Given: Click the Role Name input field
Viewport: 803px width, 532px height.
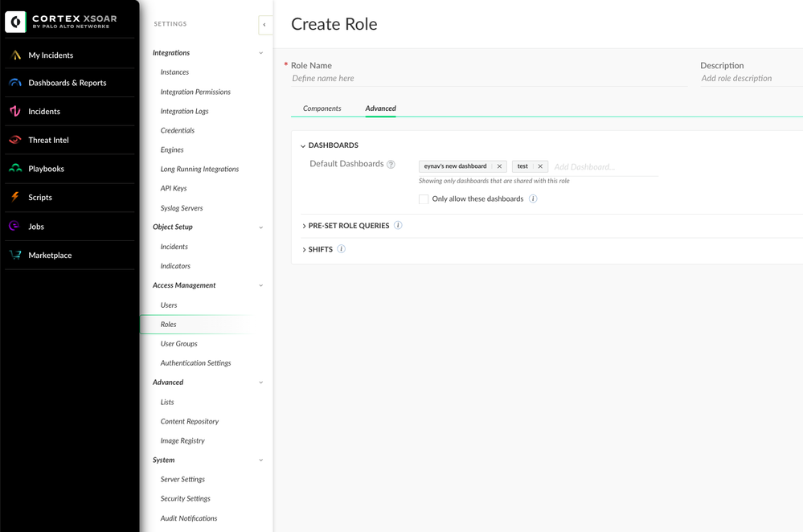Looking at the screenshot, I should point(486,79).
